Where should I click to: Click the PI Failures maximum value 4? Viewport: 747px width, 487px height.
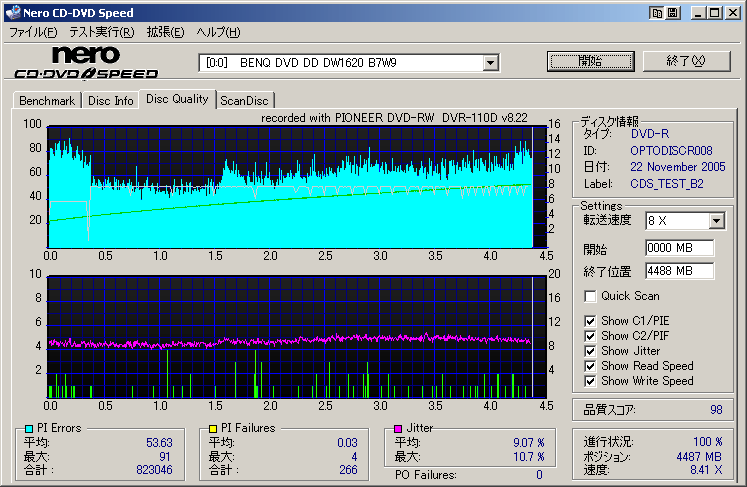coord(354,457)
